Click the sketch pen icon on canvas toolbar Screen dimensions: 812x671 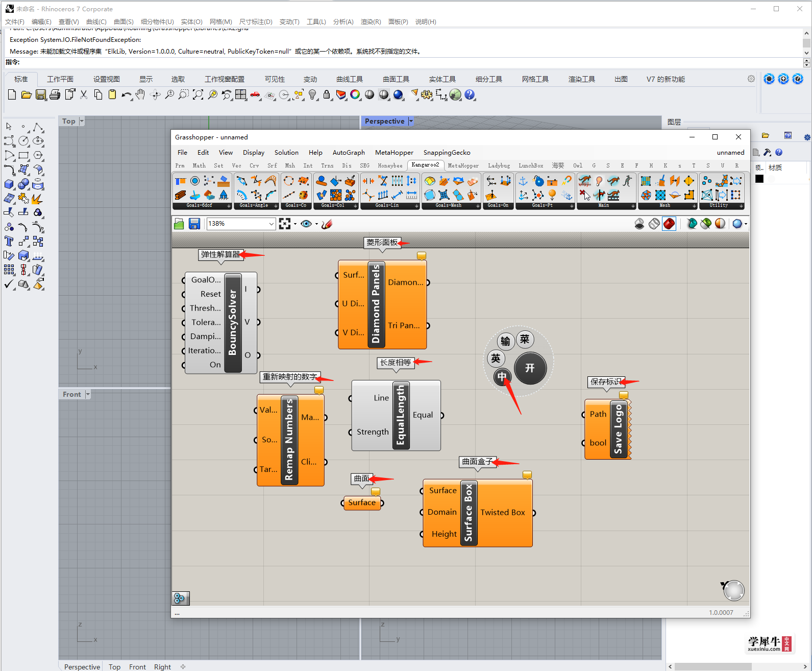[327, 224]
